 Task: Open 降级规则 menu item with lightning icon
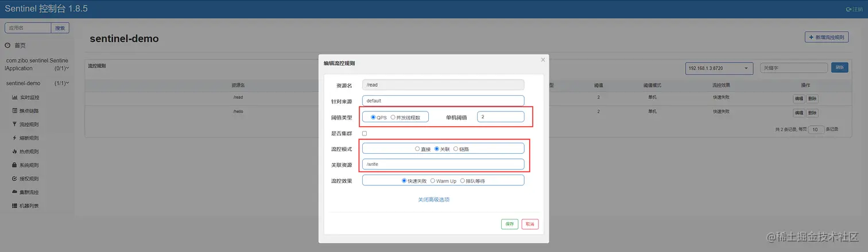point(26,138)
